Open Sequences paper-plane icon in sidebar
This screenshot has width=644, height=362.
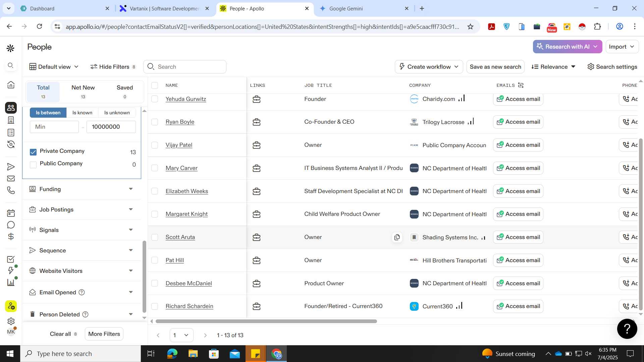click(11, 167)
